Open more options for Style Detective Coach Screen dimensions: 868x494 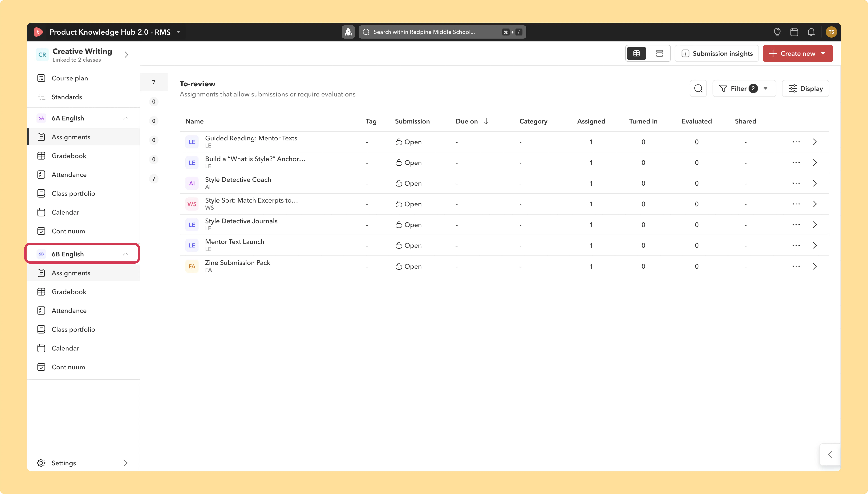(x=796, y=183)
